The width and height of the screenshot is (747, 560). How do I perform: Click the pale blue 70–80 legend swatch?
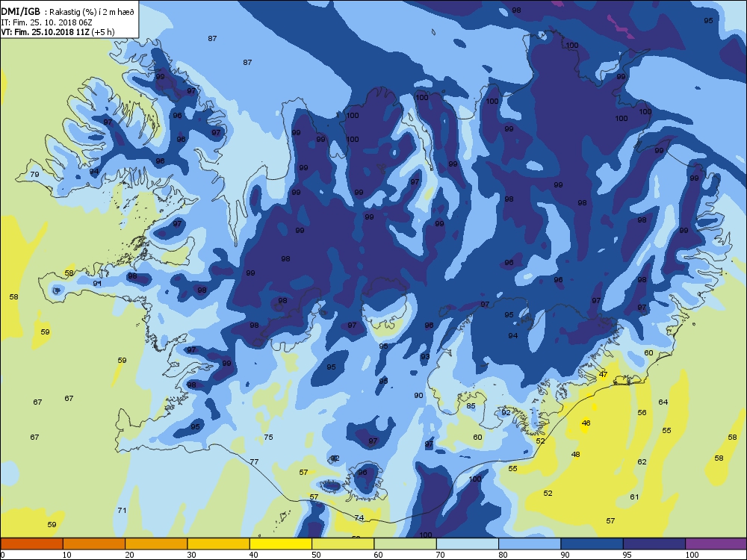(468, 544)
